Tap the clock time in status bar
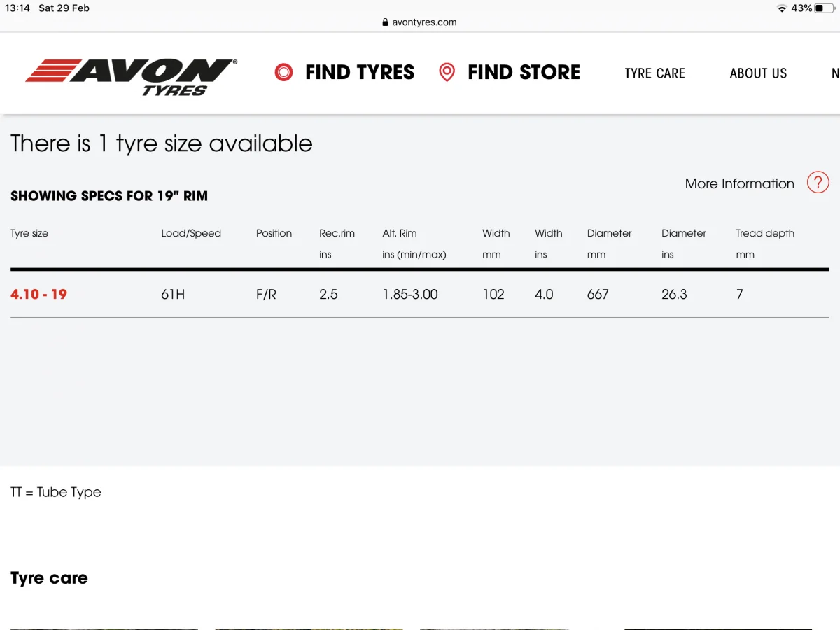Screen dimensions: 840x630 coord(17,8)
